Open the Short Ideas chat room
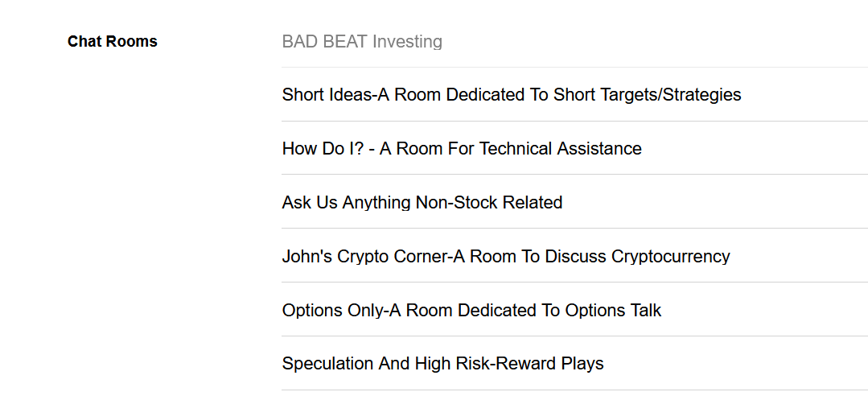Viewport: 868px width, 396px height. pyautogui.click(x=512, y=95)
